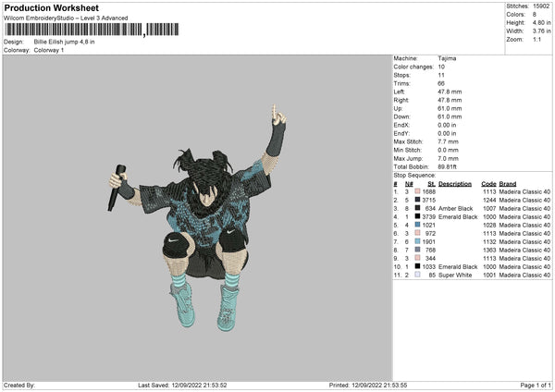Viewport: 555px width, 392px height.
Task: Click 'Wilcom EmbroideryStudio – Level 3 Advanced' text
Action: 66,18
